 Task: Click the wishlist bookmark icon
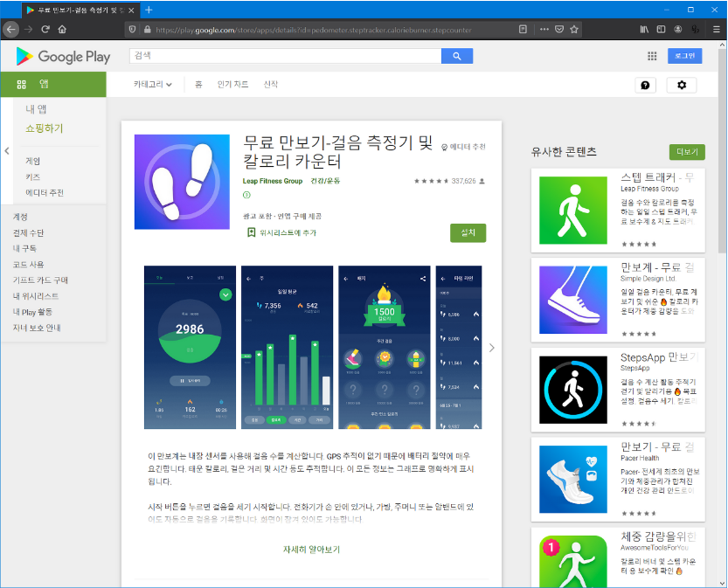point(251,232)
